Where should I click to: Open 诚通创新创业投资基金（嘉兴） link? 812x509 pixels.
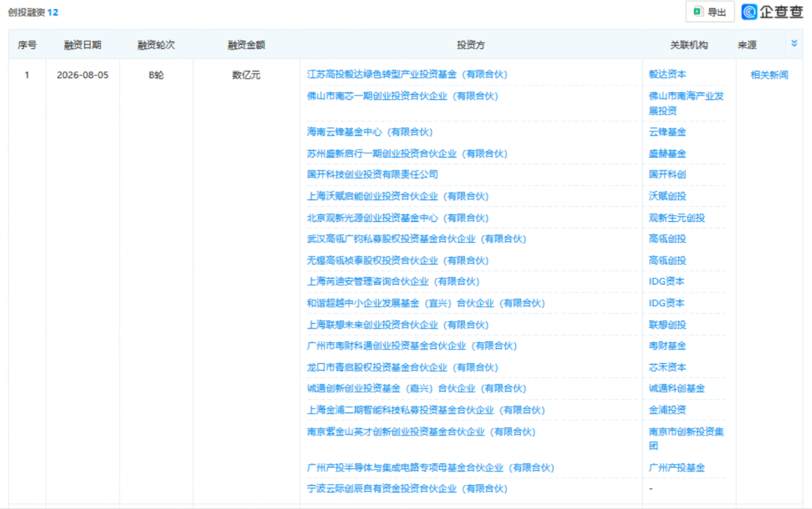[x=417, y=389]
